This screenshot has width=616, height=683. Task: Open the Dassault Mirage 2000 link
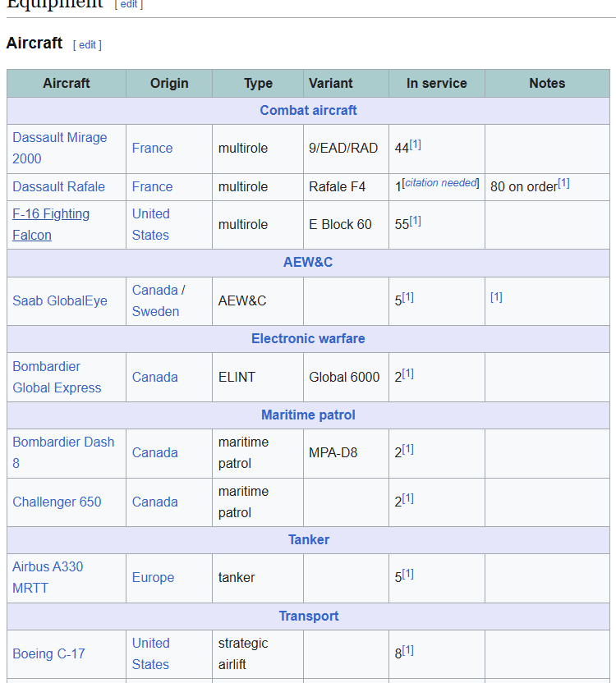pos(60,148)
